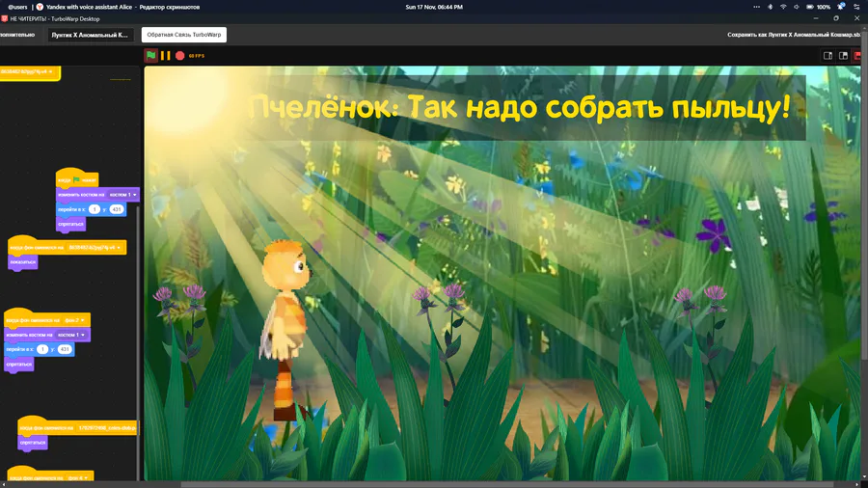Open костюм 1 dropdown in first script
868x488 pixels.
pyautogui.click(x=122, y=195)
